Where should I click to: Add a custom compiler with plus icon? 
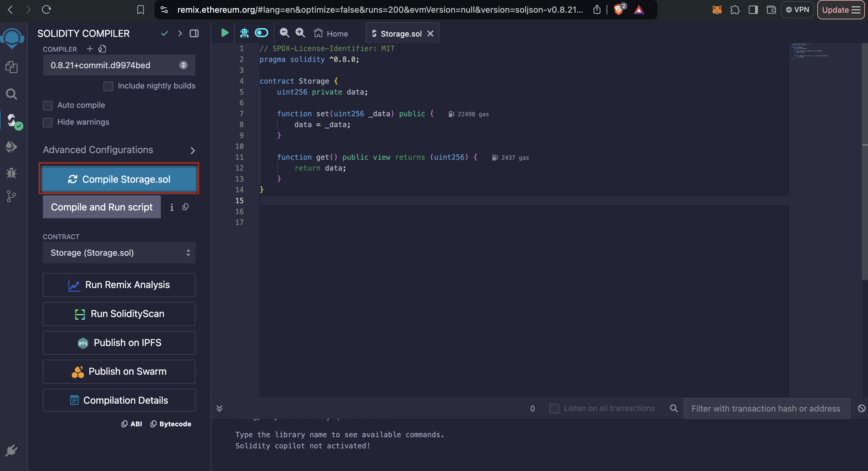click(90, 49)
